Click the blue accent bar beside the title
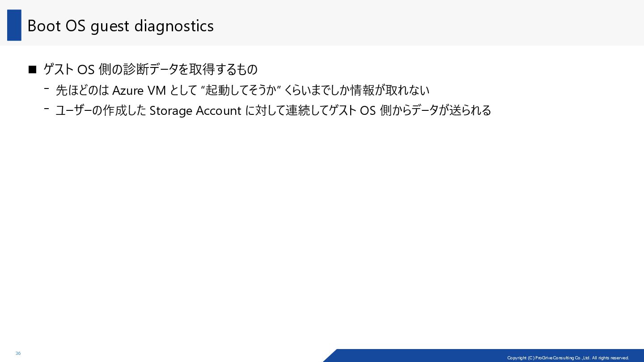The width and height of the screenshot is (644, 362). pyautogui.click(x=14, y=25)
